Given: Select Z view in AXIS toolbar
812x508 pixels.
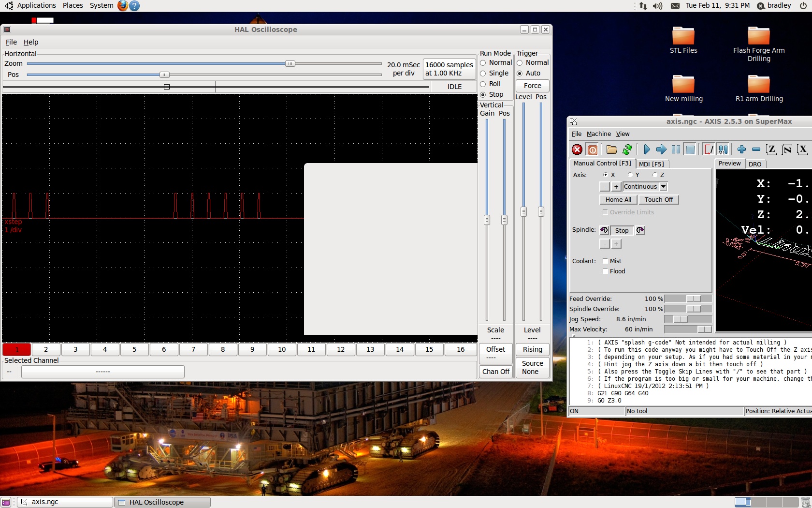Looking at the screenshot, I should 771,149.
